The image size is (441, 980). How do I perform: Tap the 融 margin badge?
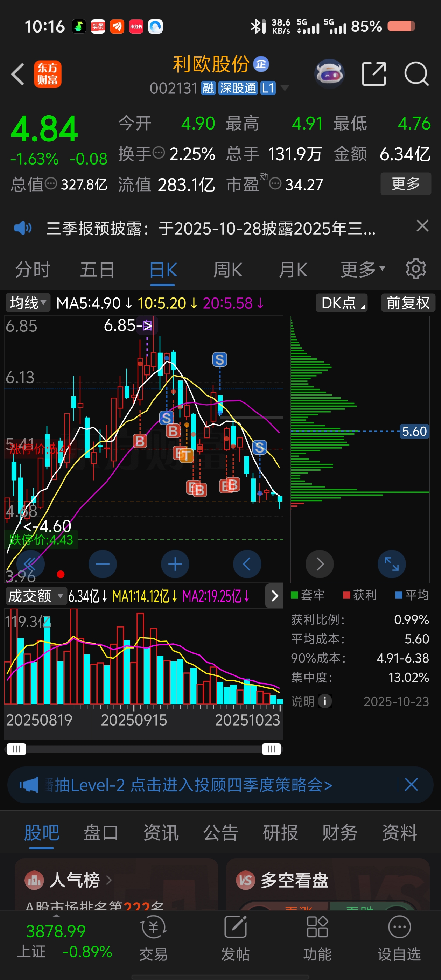click(208, 88)
